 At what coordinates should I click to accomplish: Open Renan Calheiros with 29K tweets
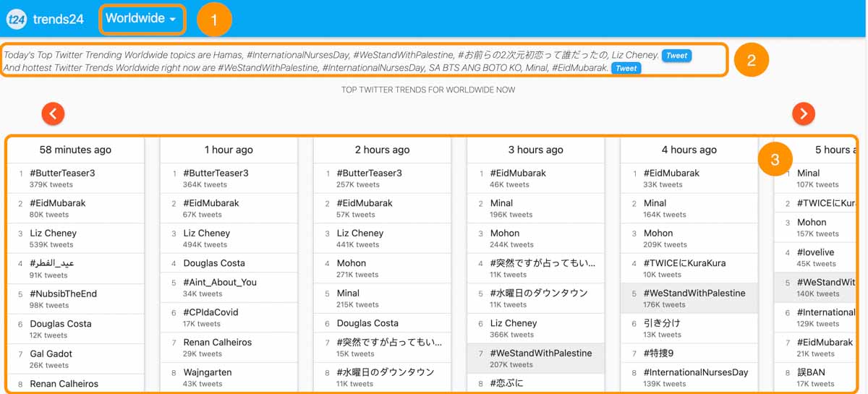tap(217, 343)
